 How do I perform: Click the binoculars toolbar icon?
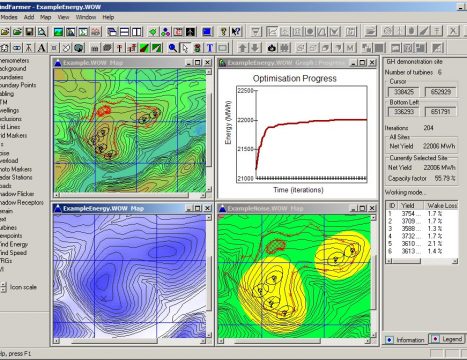(284, 48)
